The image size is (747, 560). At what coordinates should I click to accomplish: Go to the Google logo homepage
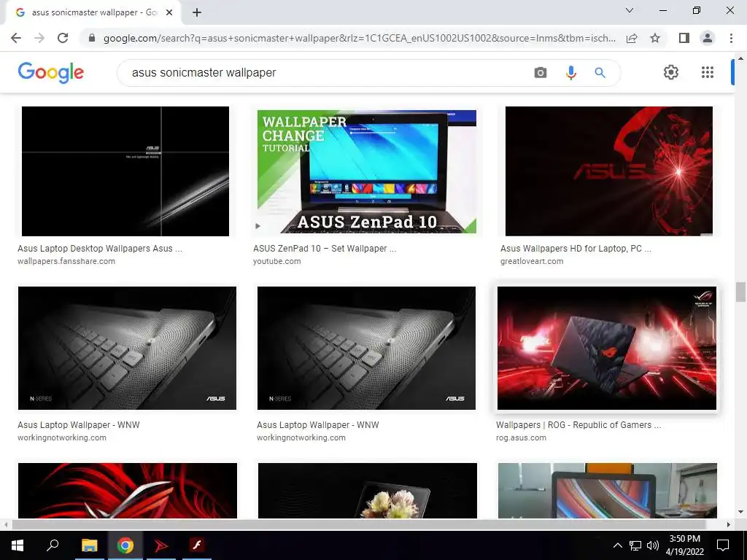point(51,72)
